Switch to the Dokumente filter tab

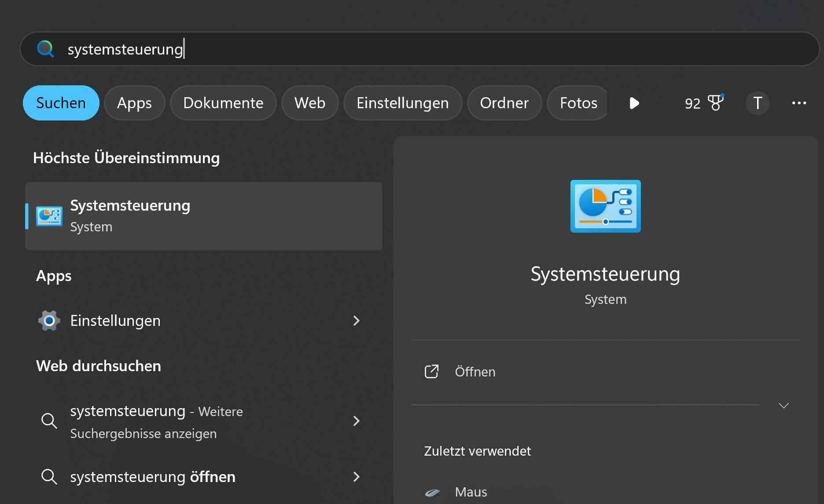223,103
